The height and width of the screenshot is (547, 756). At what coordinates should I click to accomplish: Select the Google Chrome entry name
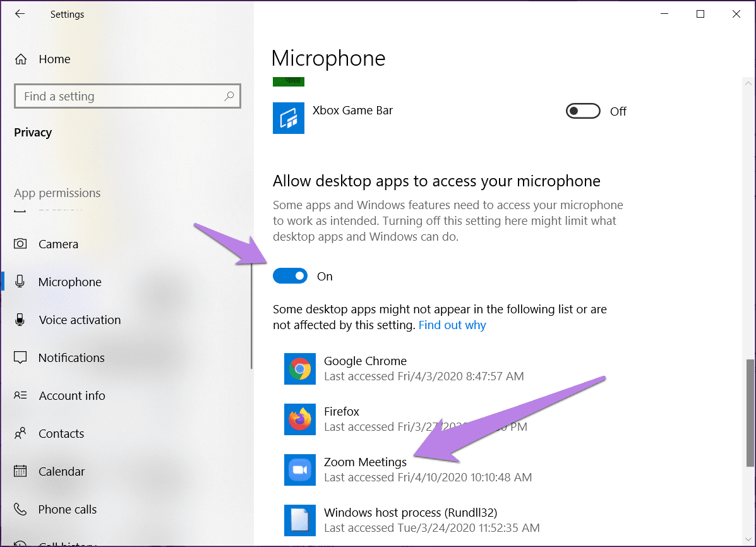click(366, 361)
